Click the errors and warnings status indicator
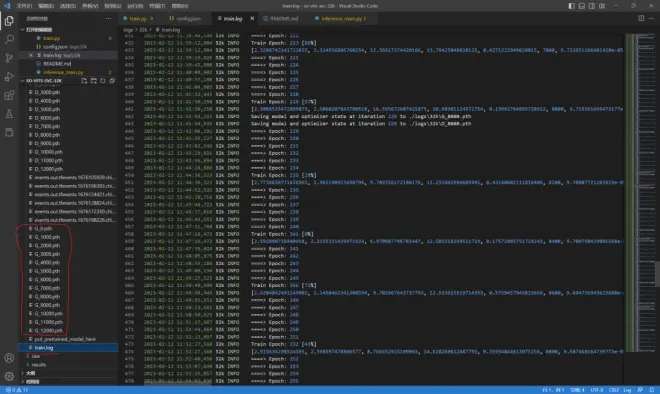Image resolution: width=660 pixels, height=394 pixels. point(17,390)
